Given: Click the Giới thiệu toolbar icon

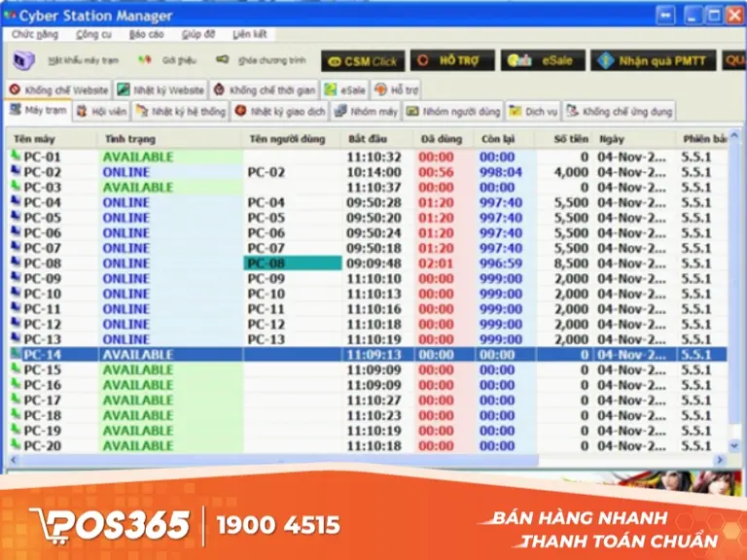Looking at the screenshot, I should pyautogui.click(x=144, y=60).
